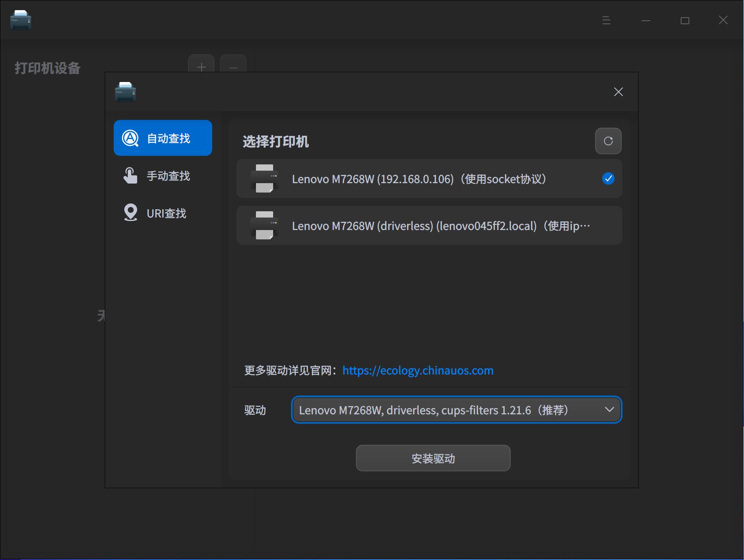This screenshot has width=744, height=560.
Task: Click the remove printer minus button
Action: tap(233, 68)
